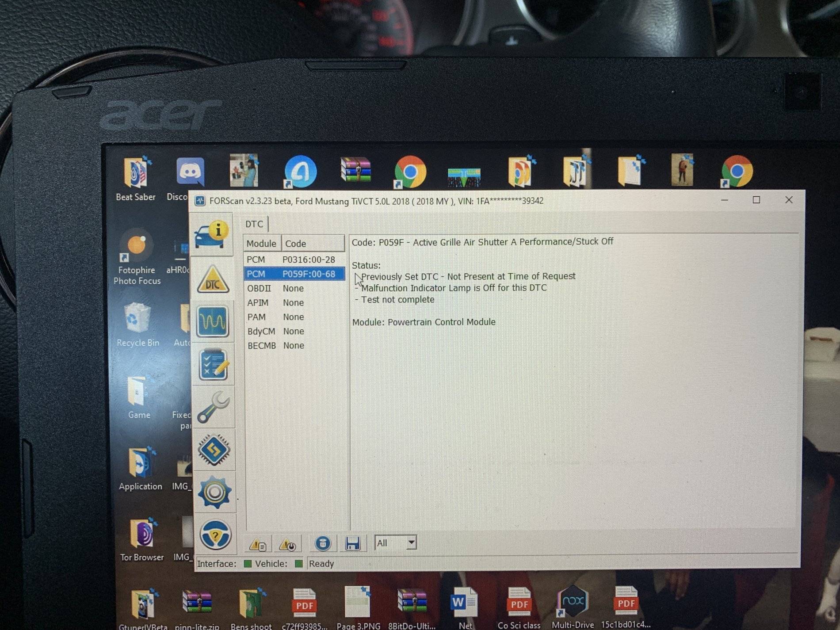Open the DTC section in the sidebar
Viewport: 840px width, 630px height.
(x=213, y=279)
